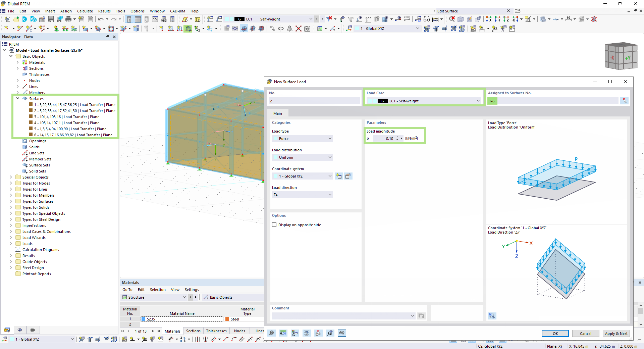
Task: Toggle the Edit Surface panel filter field
Action: coord(518,11)
